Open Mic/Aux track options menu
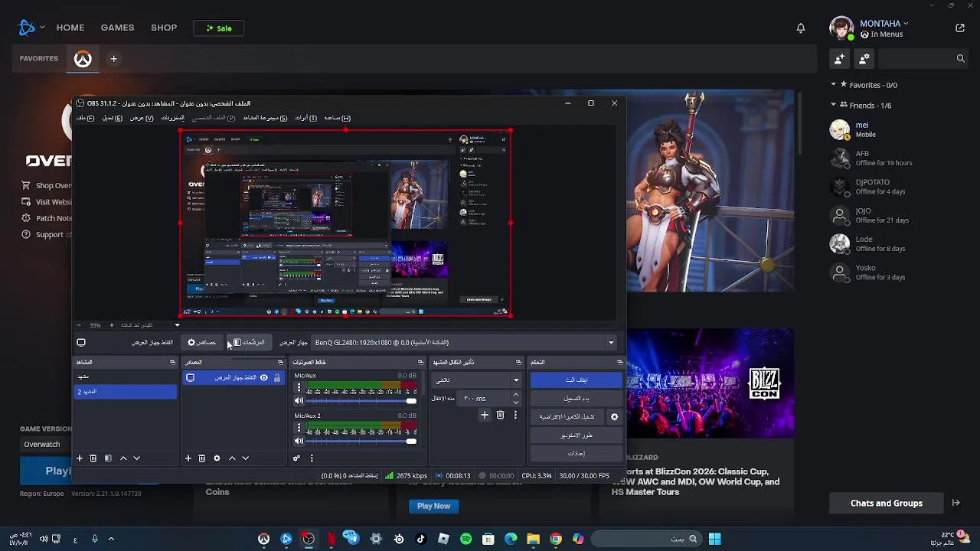This screenshot has height=551, width=980. 299,388
